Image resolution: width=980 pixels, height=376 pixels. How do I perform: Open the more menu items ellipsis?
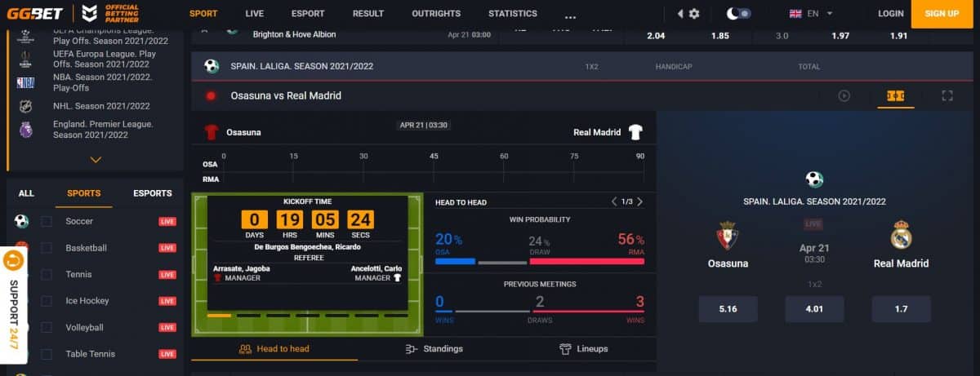(570, 15)
